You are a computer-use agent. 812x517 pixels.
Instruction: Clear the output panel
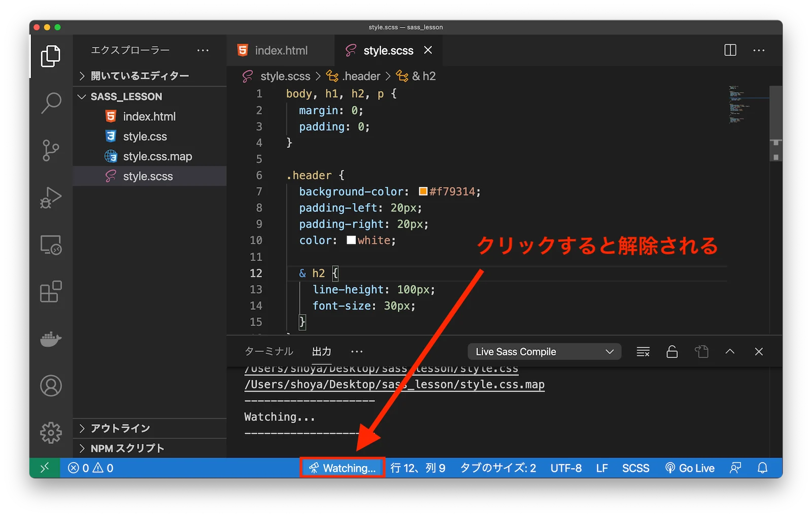tap(643, 351)
